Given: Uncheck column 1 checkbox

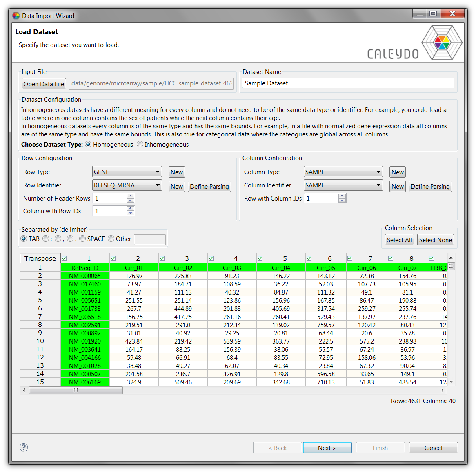Looking at the screenshot, I should pos(64,258).
